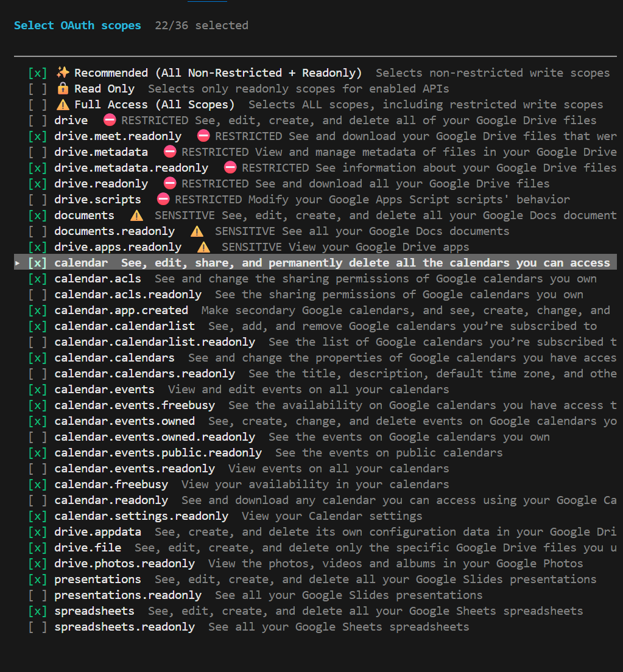The height and width of the screenshot is (672, 623).
Task: Click the sparkle icon beside Recommended
Action: coord(63,73)
